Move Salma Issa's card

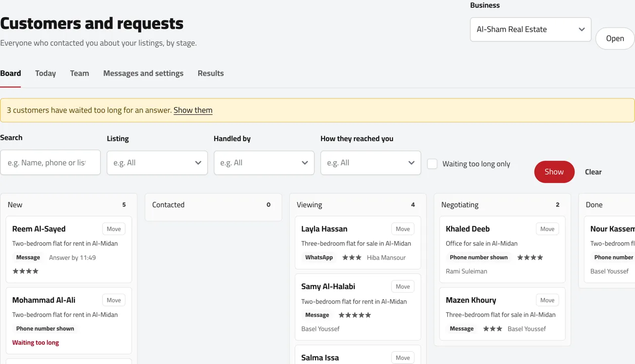(403, 358)
